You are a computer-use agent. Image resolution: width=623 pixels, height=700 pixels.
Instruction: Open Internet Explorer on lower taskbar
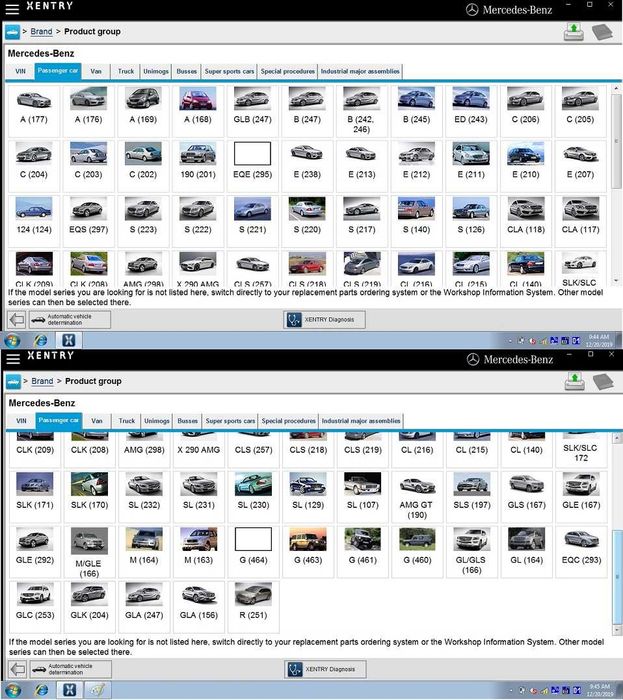tap(42, 690)
